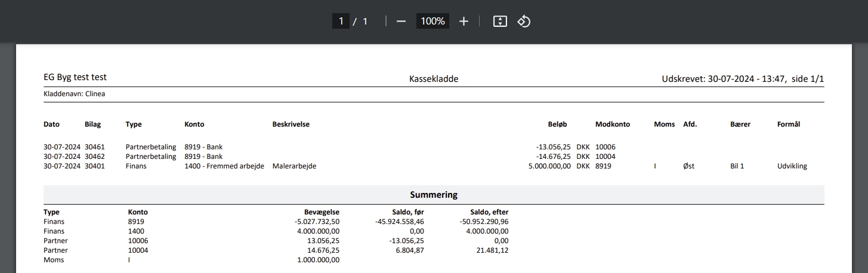Select the Malerarbejde description text
This screenshot has height=273, width=868.
pos(294,166)
